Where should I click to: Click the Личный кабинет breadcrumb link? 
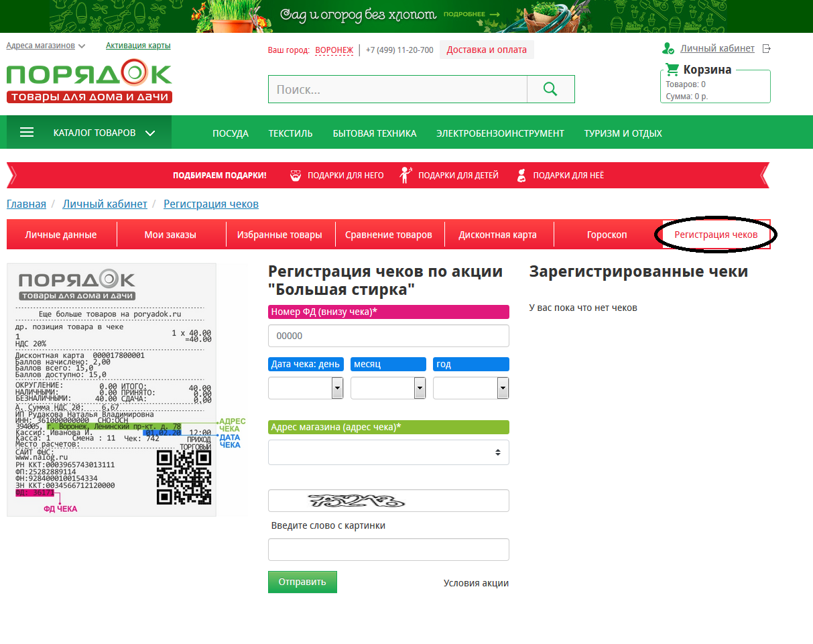pyautogui.click(x=105, y=204)
